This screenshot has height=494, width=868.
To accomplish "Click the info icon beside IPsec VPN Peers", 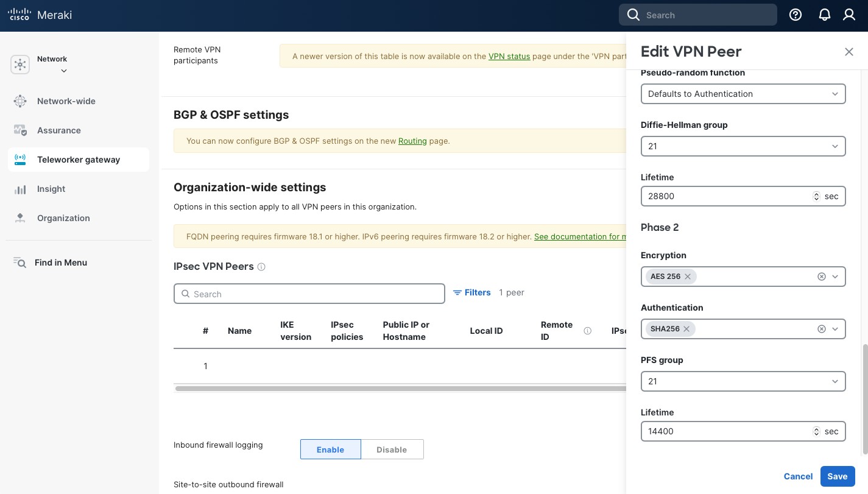I will [x=261, y=267].
